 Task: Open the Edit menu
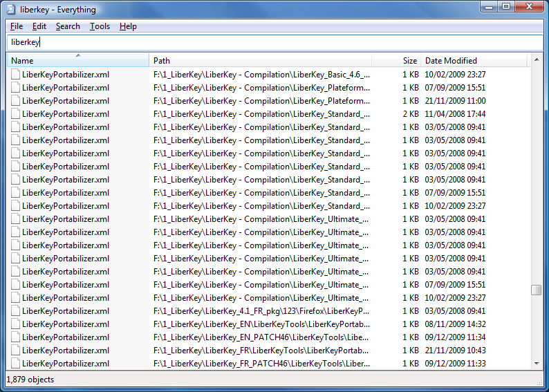pyautogui.click(x=39, y=26)
